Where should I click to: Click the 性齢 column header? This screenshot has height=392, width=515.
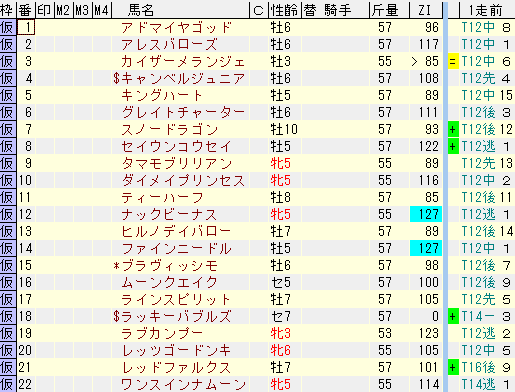pos(285,10)
